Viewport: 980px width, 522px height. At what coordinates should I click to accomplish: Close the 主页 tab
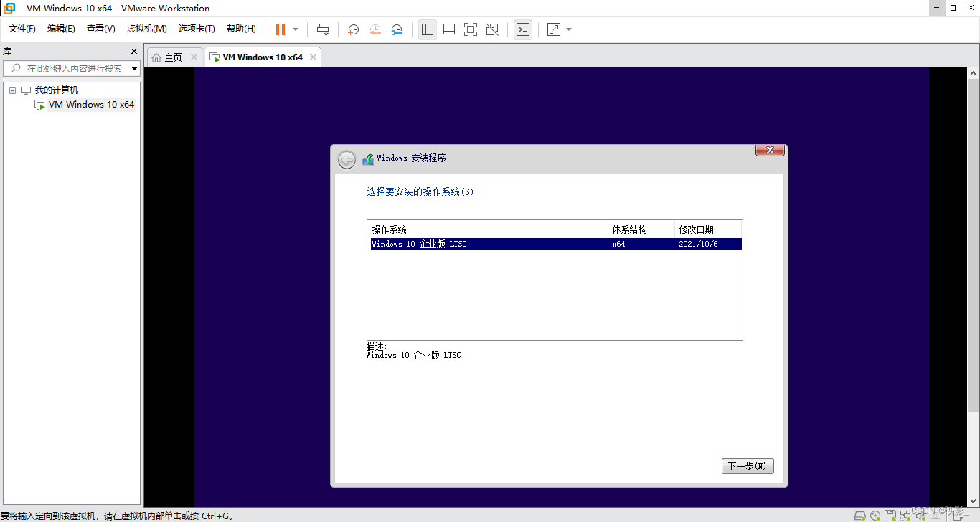[194, 57]
